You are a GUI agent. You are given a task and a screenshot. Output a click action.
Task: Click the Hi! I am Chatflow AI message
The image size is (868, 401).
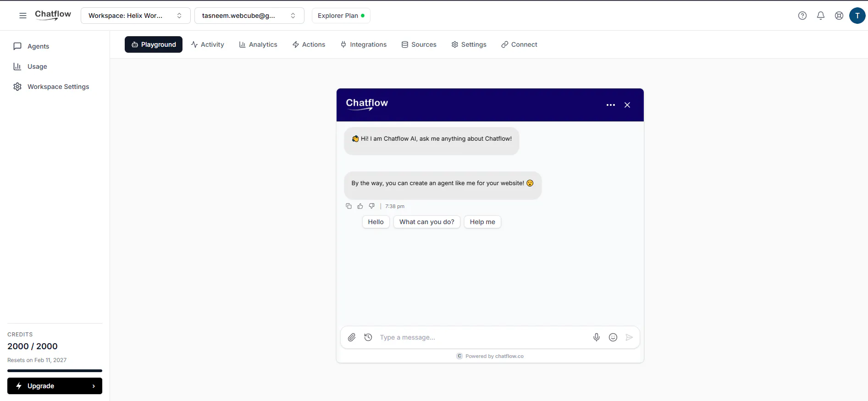click(431, 141)
